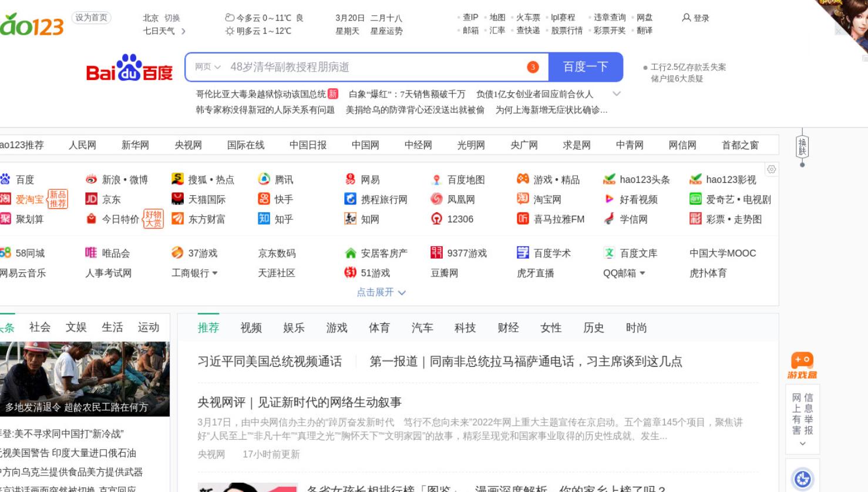Image resolution: width=868 pixels, height=492 pixels.
Task: Open the 火车票 tool link
Action: 528,17
